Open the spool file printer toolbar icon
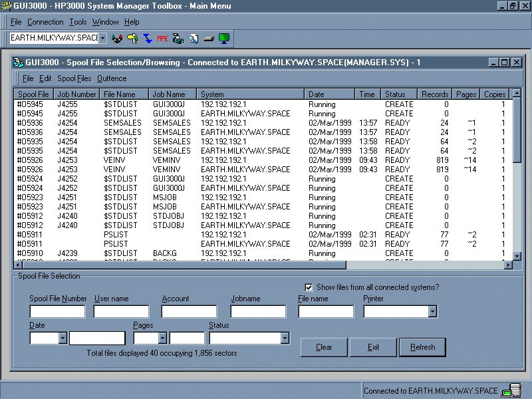532x399 pixels. pos(178,39)
